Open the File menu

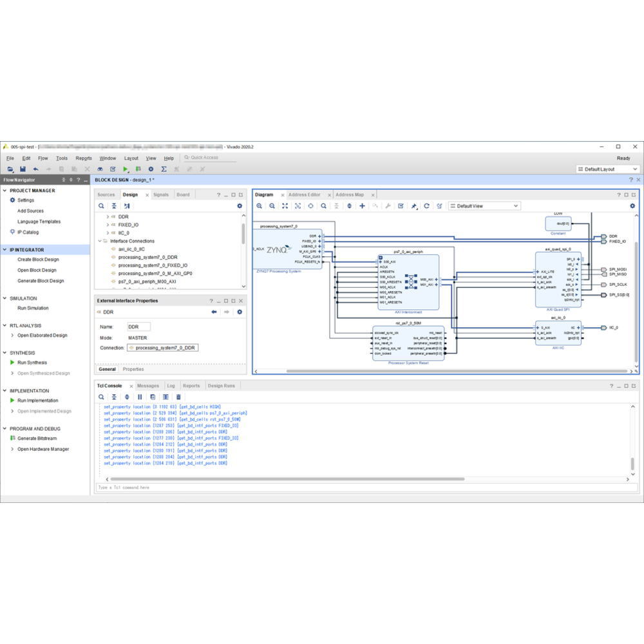[x=10, y=158]
